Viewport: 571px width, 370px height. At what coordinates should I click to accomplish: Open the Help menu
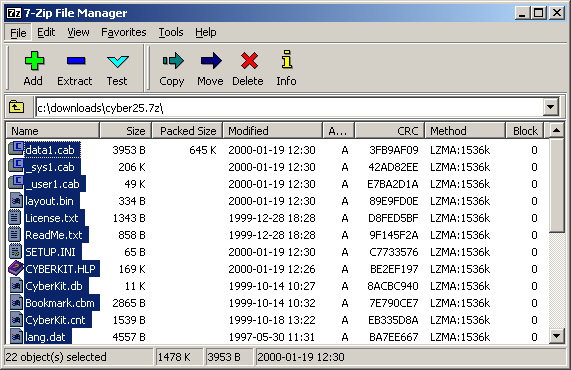[206, 32]
